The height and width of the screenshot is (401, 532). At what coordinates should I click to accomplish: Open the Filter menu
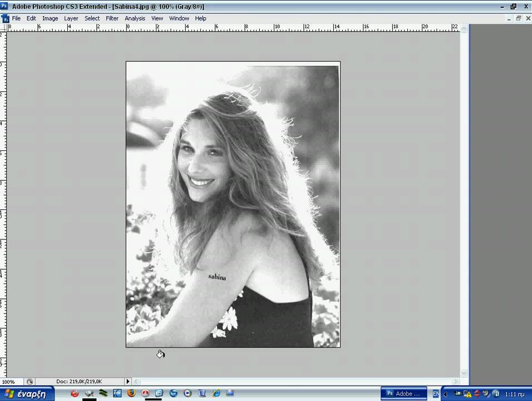click(112, 18)
